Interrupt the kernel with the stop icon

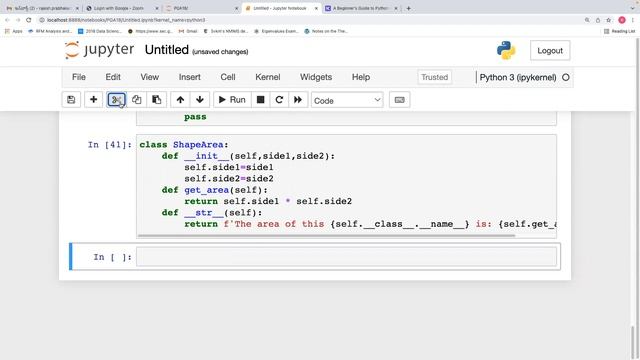tap(260, 100)
